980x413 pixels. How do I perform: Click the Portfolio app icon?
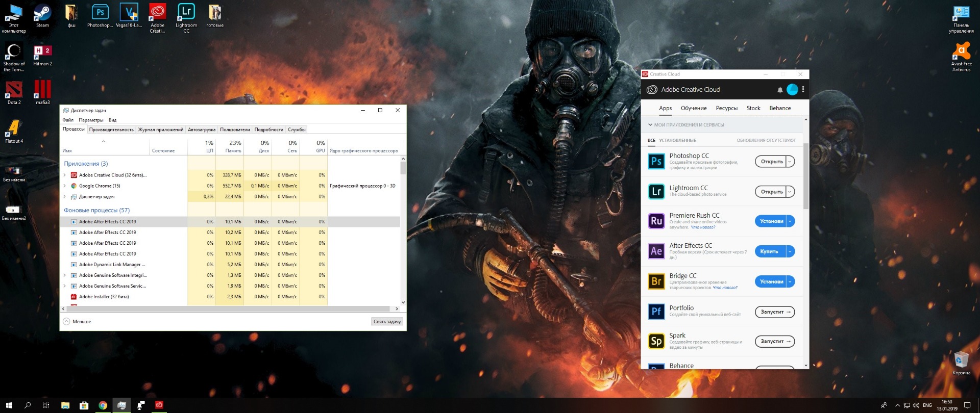click(656, 312)
